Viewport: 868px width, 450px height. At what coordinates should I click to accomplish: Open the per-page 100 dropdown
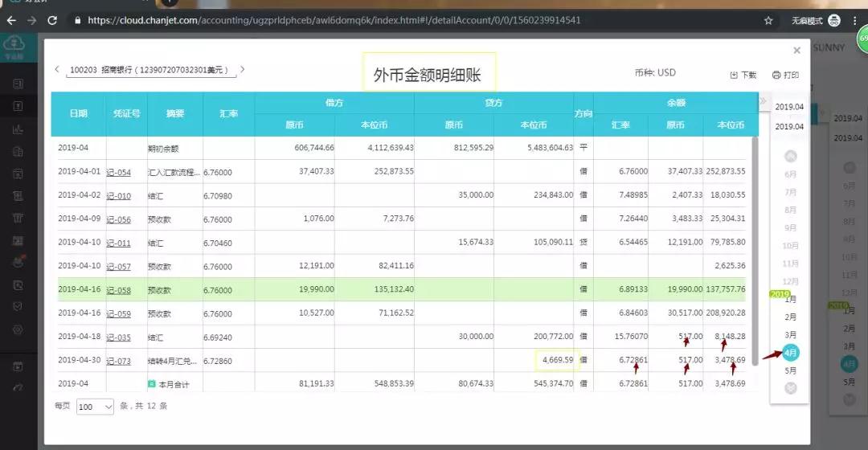[x=95, y=407]
